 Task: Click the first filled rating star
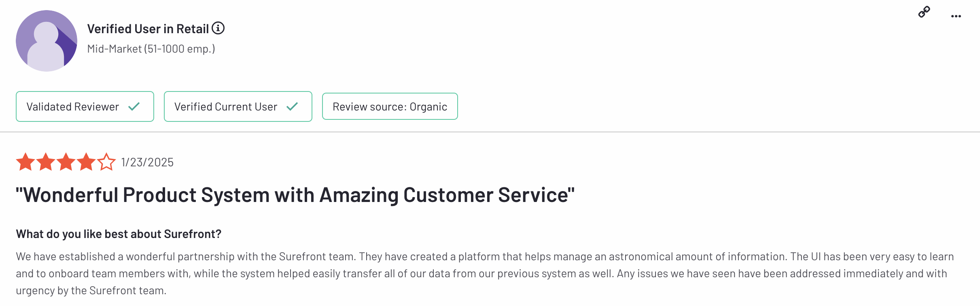coord(25,162)
